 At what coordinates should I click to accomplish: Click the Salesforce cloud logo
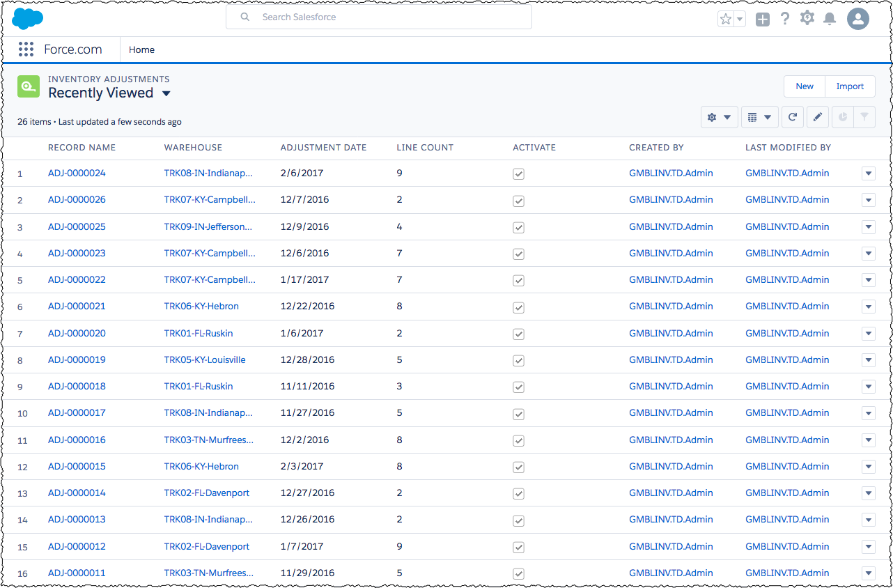(28, 19)
